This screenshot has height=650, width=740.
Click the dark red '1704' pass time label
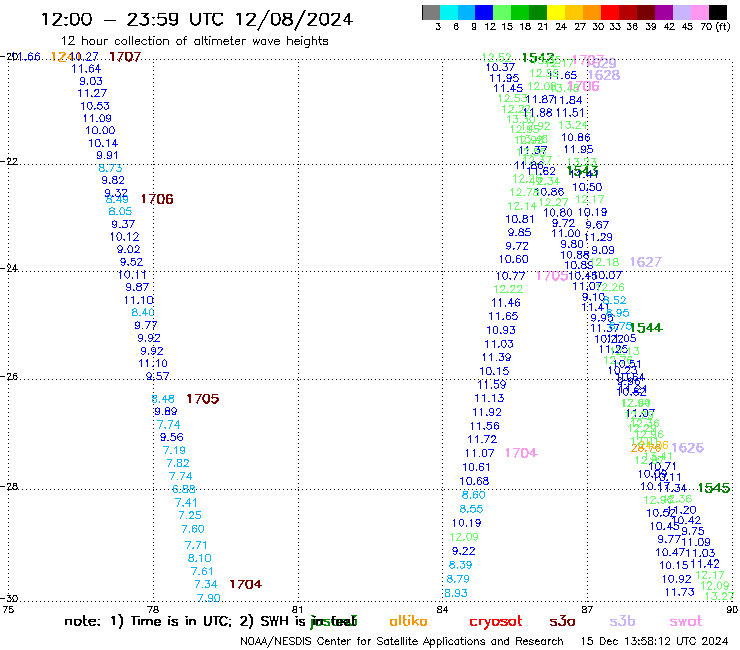pos(245,584)
